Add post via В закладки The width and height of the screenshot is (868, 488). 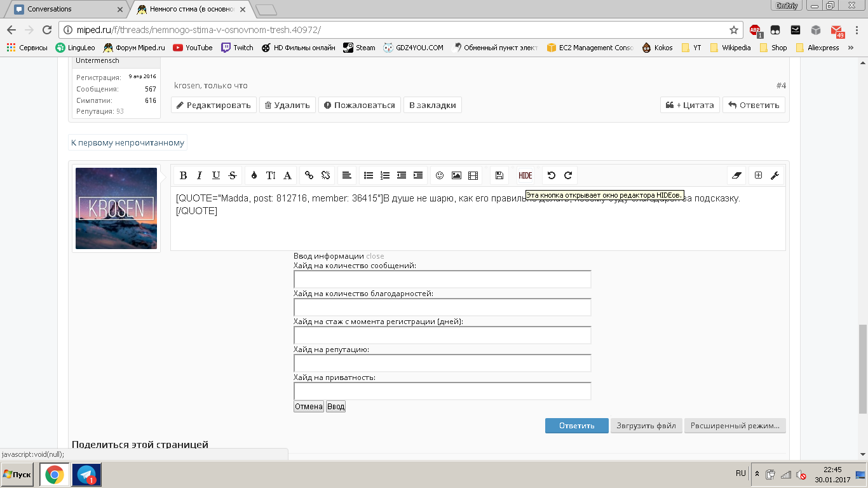(x=432, y=105)
